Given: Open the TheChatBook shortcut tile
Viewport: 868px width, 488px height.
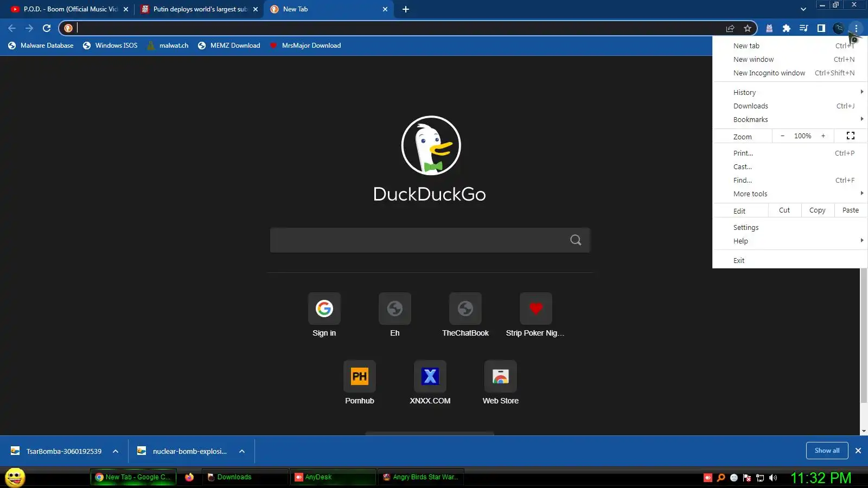Looking at the screenshot, I should coord(465,315).
